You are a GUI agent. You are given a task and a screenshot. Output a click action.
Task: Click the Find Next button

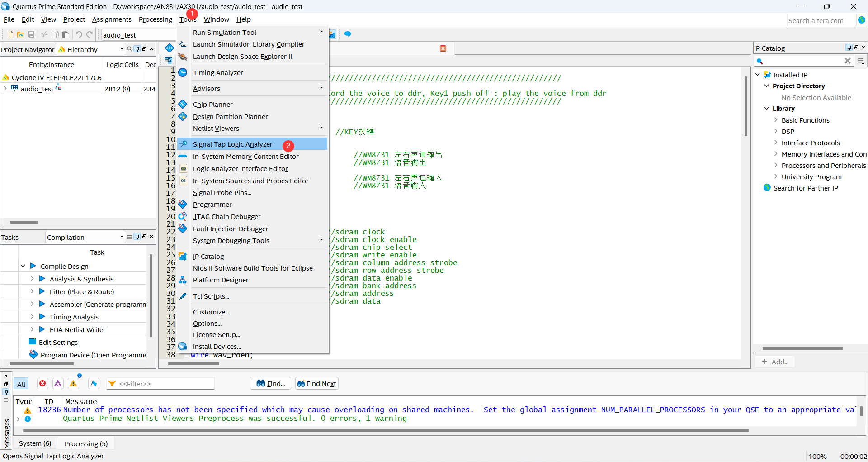tap(316, 383)
